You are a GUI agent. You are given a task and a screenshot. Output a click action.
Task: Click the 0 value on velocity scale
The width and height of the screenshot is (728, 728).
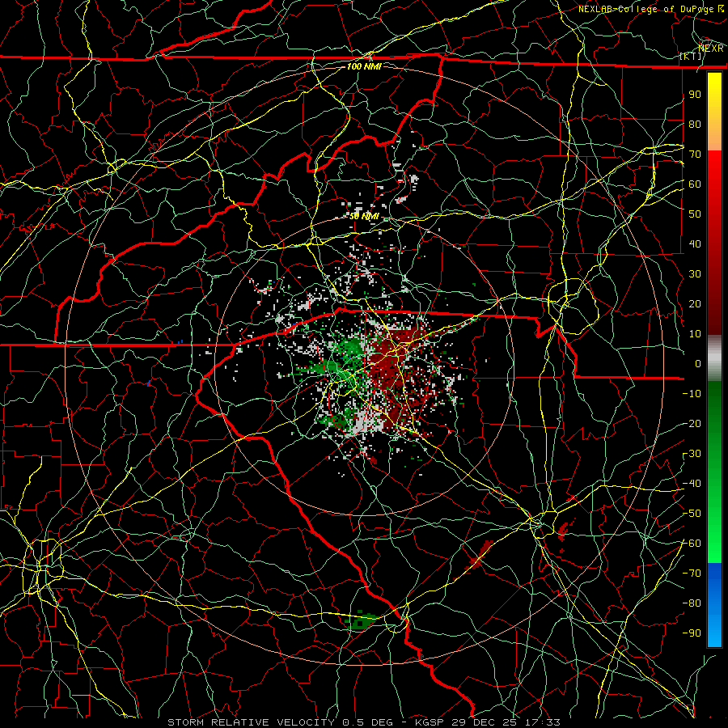[698, 363]
